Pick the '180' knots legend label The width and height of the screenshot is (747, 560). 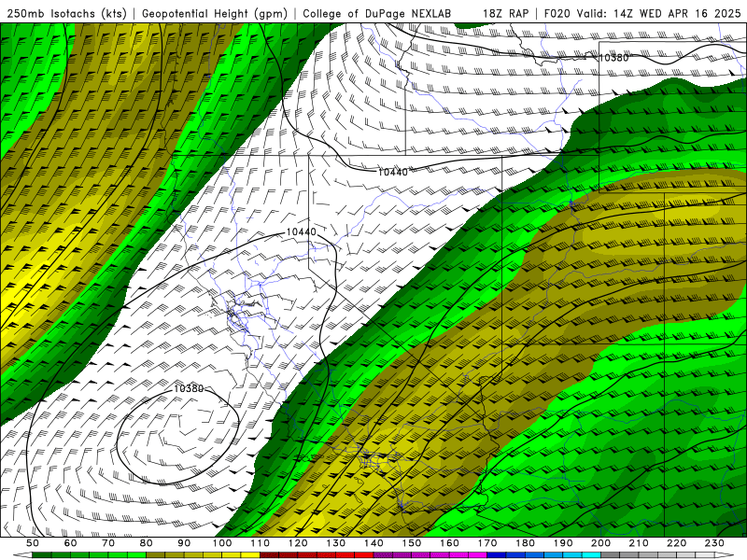pos(525,543)
